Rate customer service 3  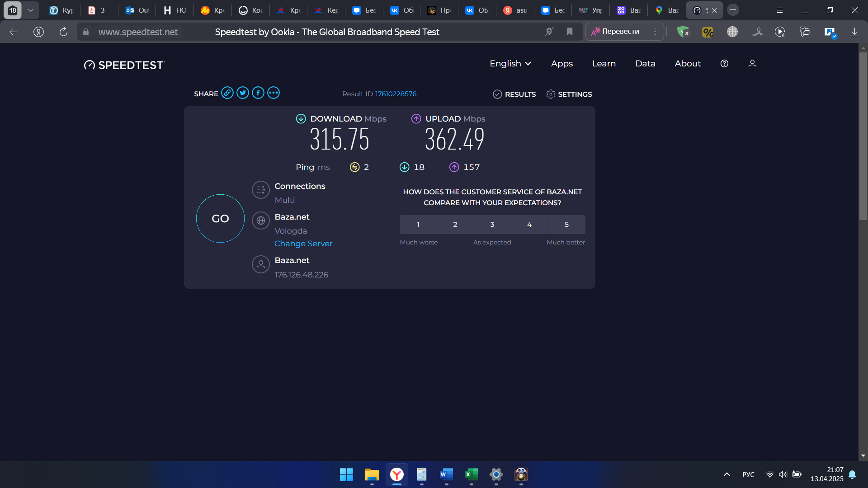pyautogui.click(x=492, y=225)
